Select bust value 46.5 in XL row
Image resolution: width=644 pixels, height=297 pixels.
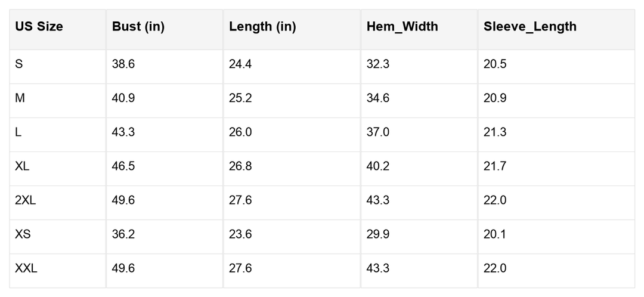point(123,166)
